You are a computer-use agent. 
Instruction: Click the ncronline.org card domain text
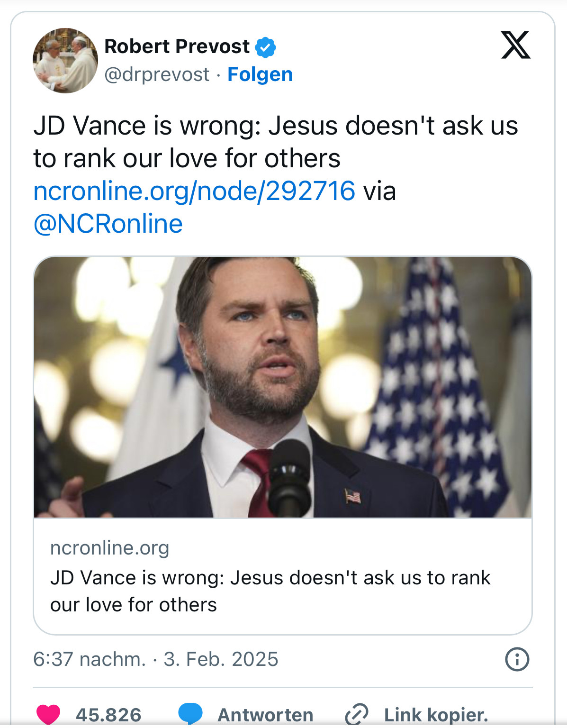pos(110,548)
